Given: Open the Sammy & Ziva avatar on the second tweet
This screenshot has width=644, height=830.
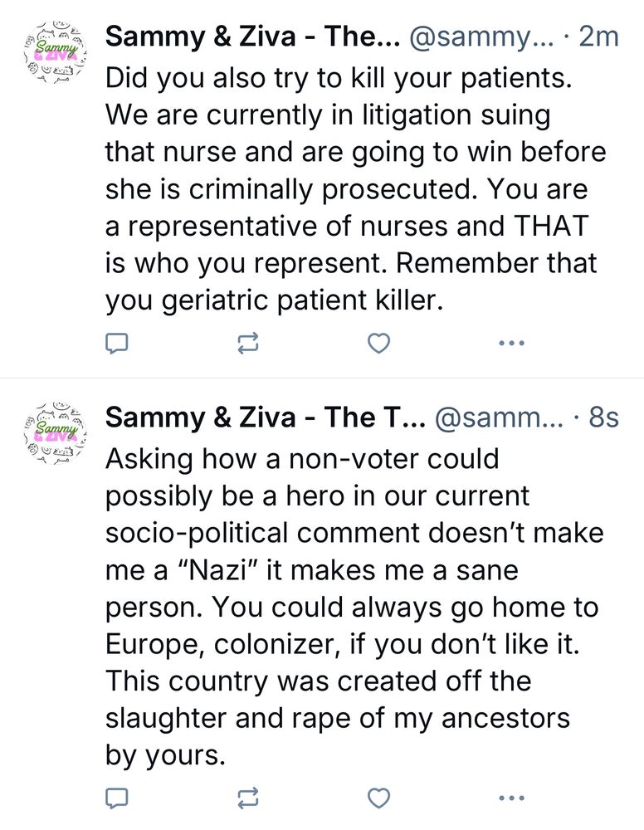Looking at the screenshot, I should pyautogui.click(x=55, y=432).
